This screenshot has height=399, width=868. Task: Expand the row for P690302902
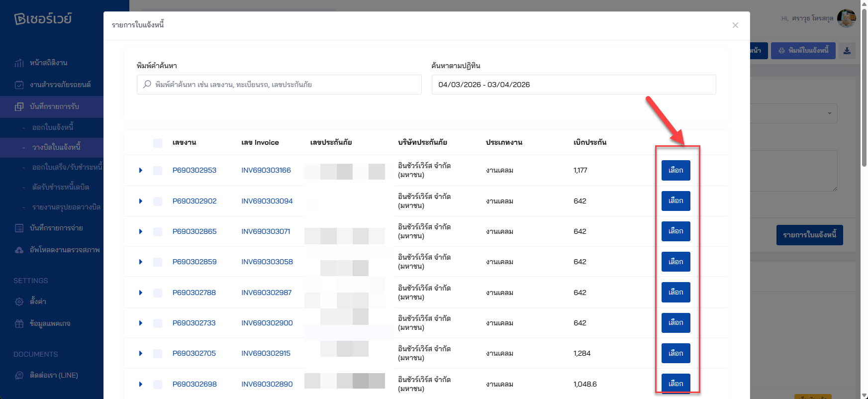pos(141,201)
